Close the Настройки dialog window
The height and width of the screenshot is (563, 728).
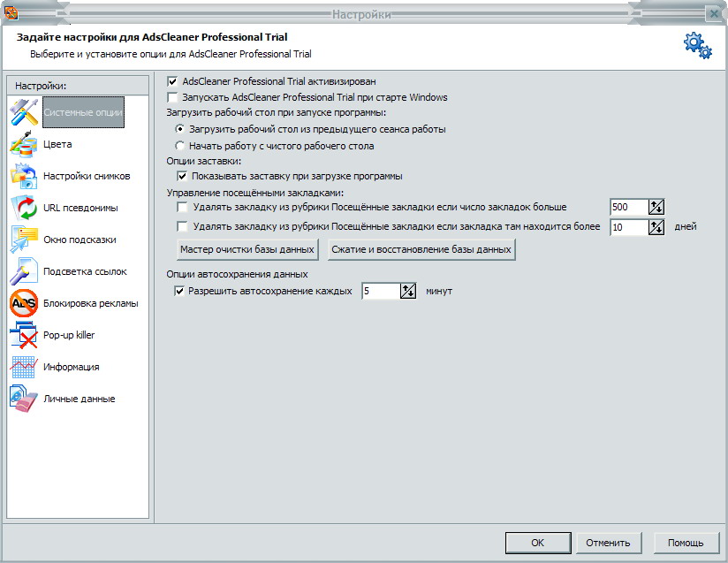714,13
